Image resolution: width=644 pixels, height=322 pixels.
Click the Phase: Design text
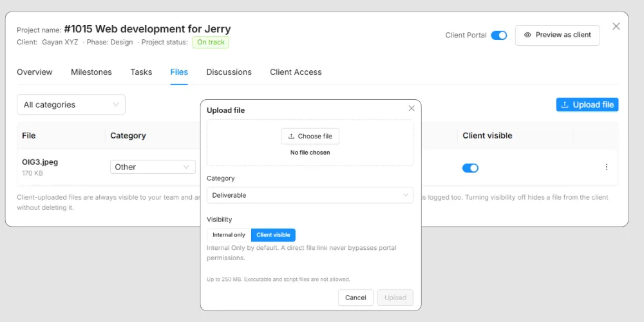coord(109,43)
